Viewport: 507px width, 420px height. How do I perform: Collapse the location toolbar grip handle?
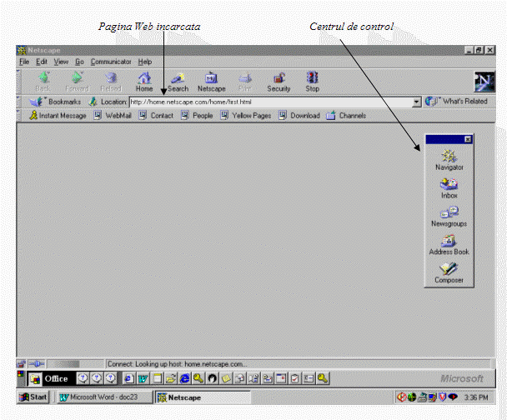tap(18, 102)
